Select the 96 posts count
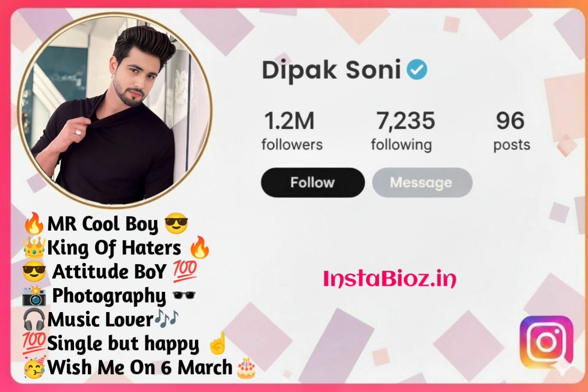Screen dimensions: 588x392 click(511, 131)
